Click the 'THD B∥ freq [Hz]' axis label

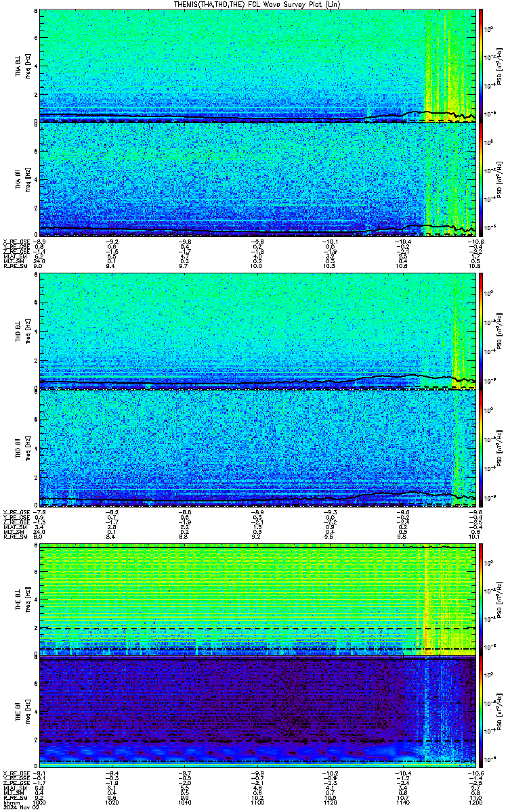click(23, 447)
